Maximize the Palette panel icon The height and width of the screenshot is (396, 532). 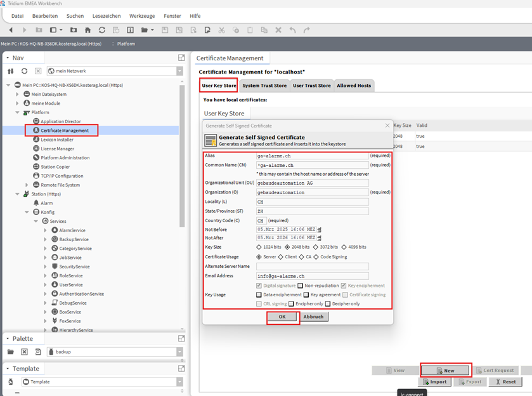click(181, 339)
